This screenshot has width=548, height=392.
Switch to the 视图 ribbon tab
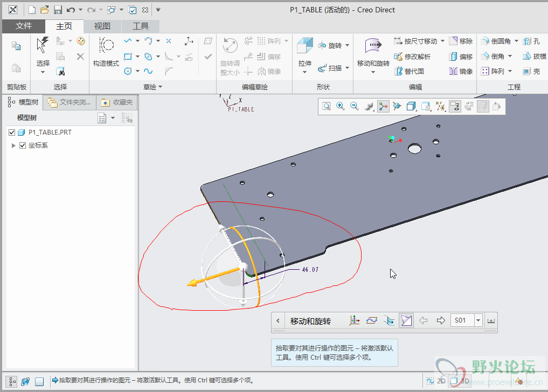tap(102, 26)
